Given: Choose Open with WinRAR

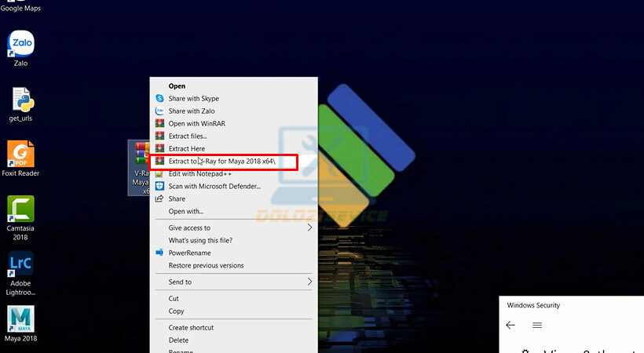Looking at the screenshot, I should [196, 123].
